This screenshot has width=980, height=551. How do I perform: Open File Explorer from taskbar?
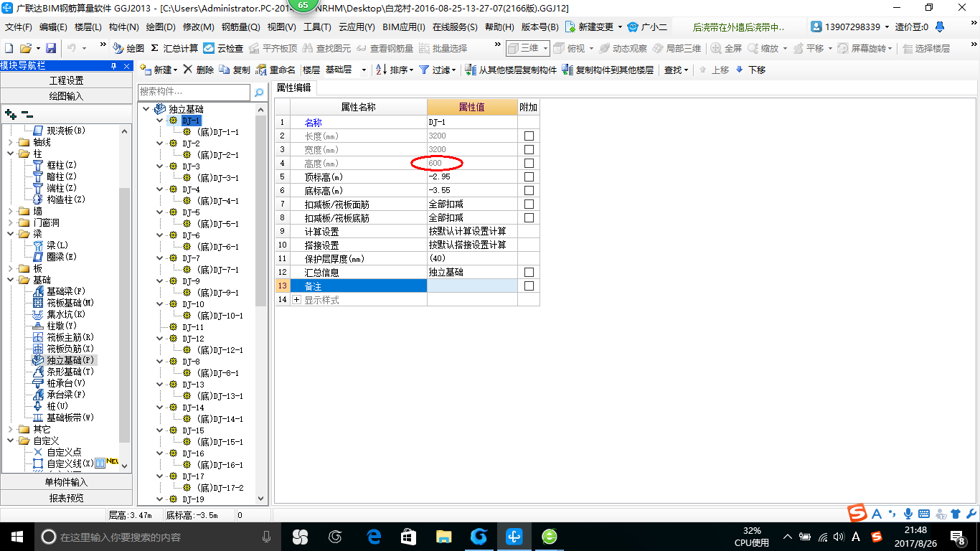coord(444,537)
